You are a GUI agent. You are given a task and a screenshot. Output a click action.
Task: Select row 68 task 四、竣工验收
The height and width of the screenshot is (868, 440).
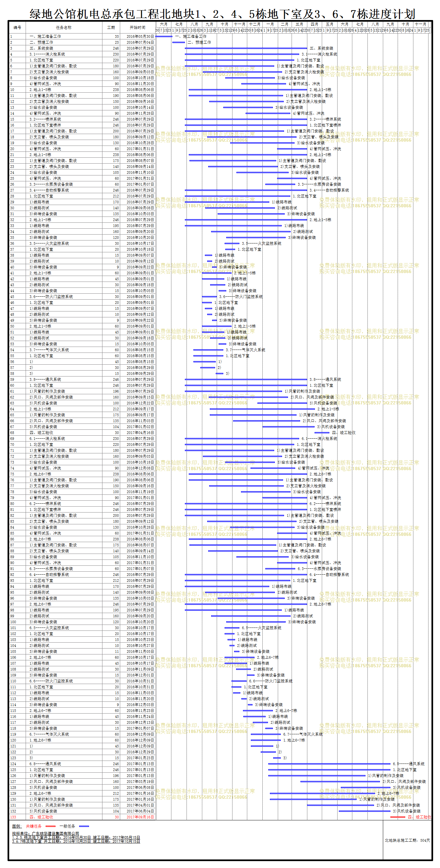[41, 433]
